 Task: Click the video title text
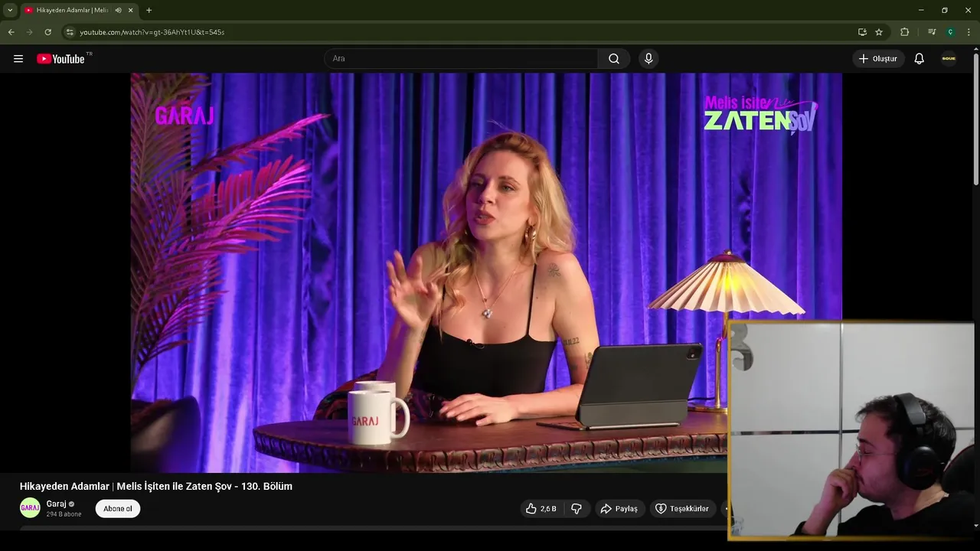point(156,486)
